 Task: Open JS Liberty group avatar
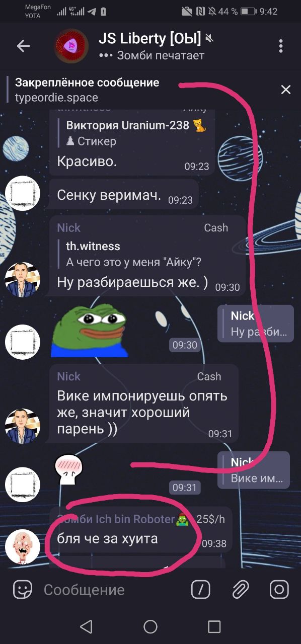pyautogui.click(x=71, y=46)
